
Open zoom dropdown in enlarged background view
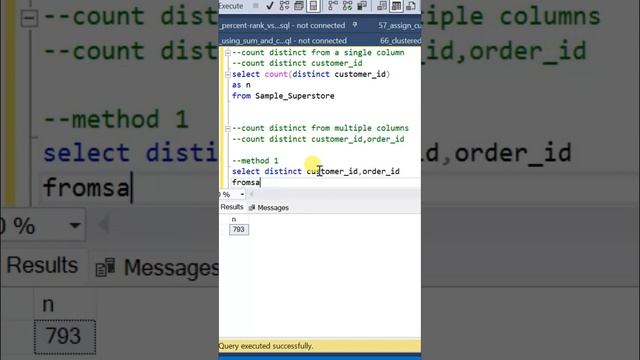click(75, 225)
